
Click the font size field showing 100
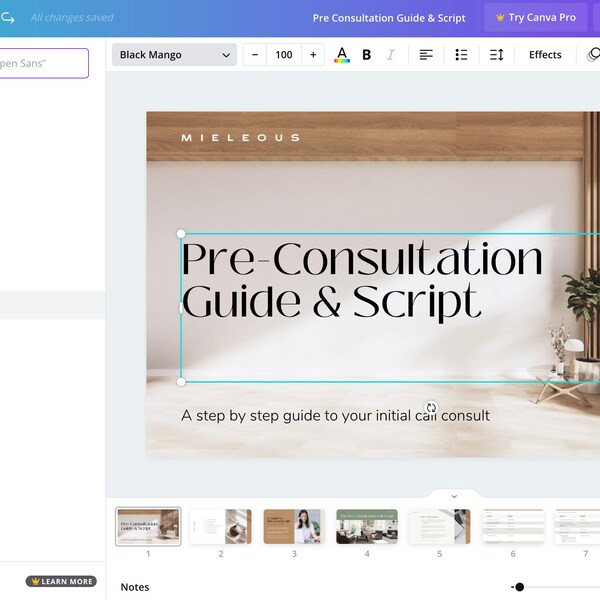click(x=284, y=55)
